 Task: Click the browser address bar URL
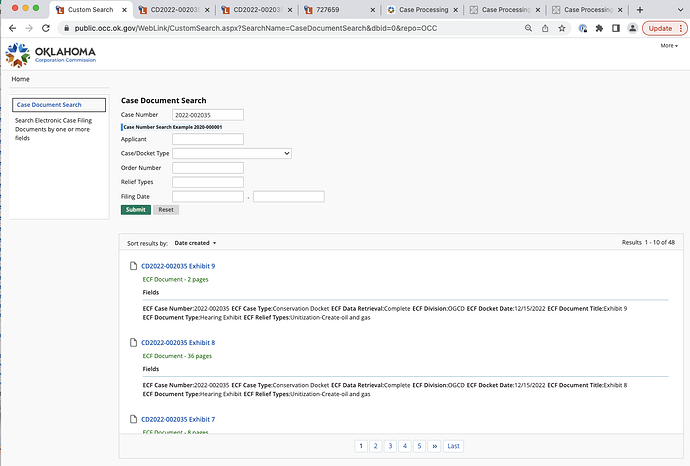click(x=256, y=28)
